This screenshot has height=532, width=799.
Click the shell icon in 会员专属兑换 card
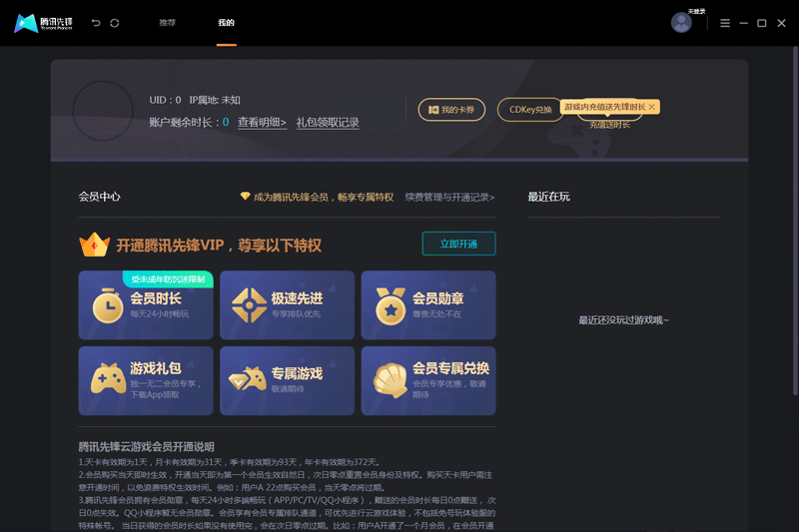tap(391, 379)
